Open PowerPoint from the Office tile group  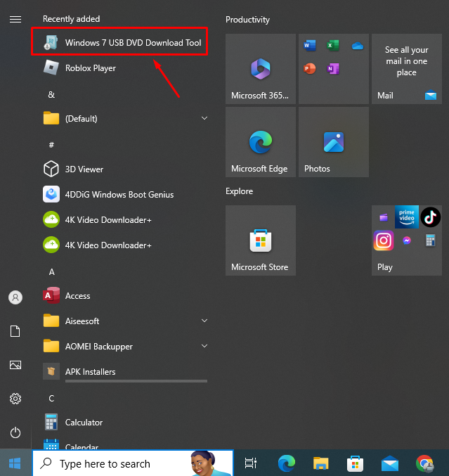(310, 69)
